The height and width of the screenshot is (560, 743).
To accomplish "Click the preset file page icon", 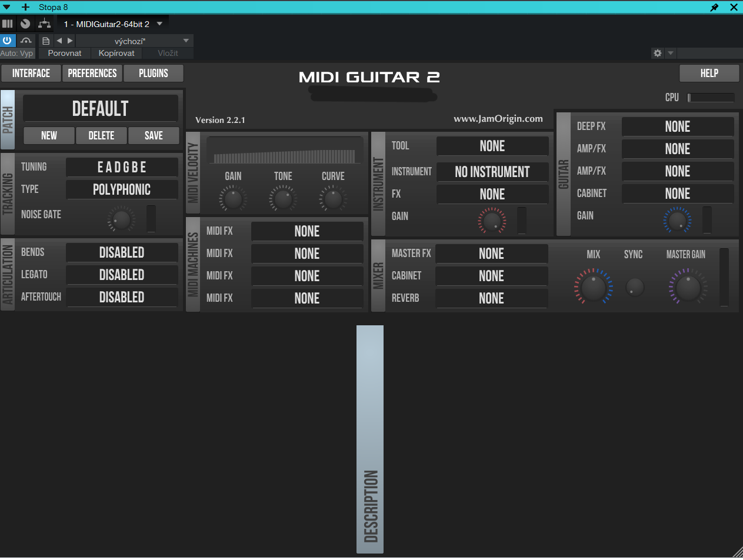I will coord(46,41).
